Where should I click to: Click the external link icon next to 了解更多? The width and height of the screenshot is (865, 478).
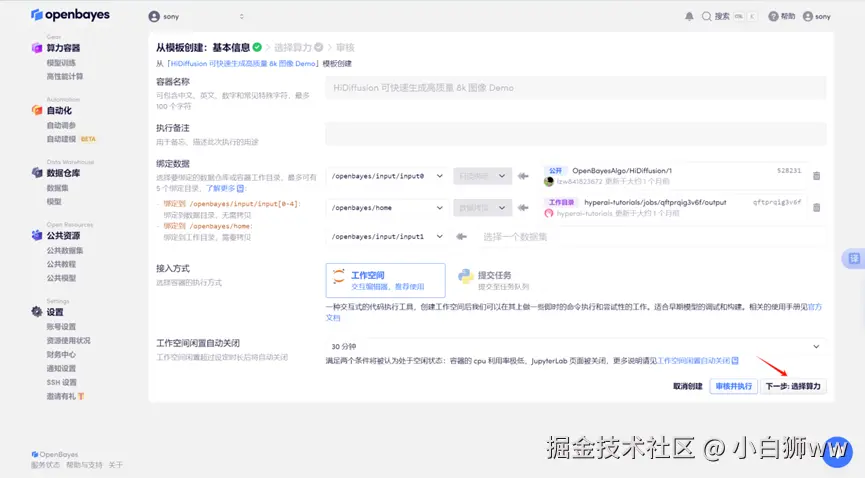point(241,189)
